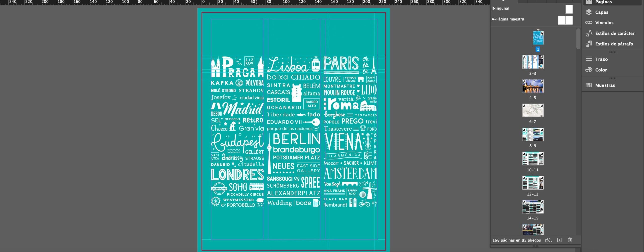Select the spread 4-5 thumbnail
Viewport: 644px width, 252px height.
point(533,86)
